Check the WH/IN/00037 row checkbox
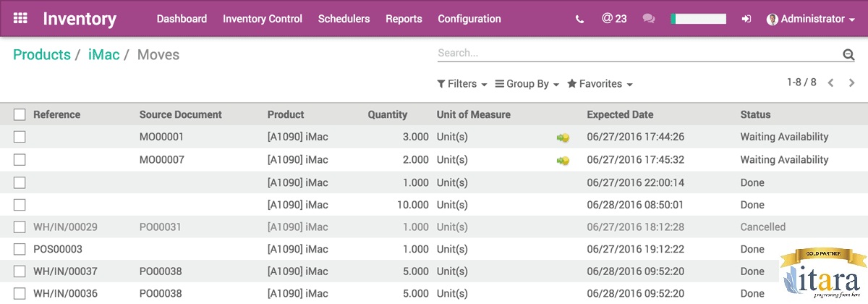The image size is (868, 304). pyautogui.click(x=20, y=272)
